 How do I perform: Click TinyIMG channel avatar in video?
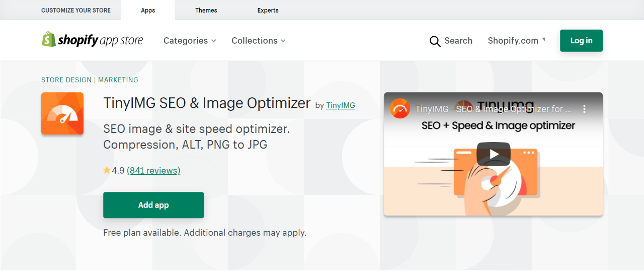pos(400,109)
